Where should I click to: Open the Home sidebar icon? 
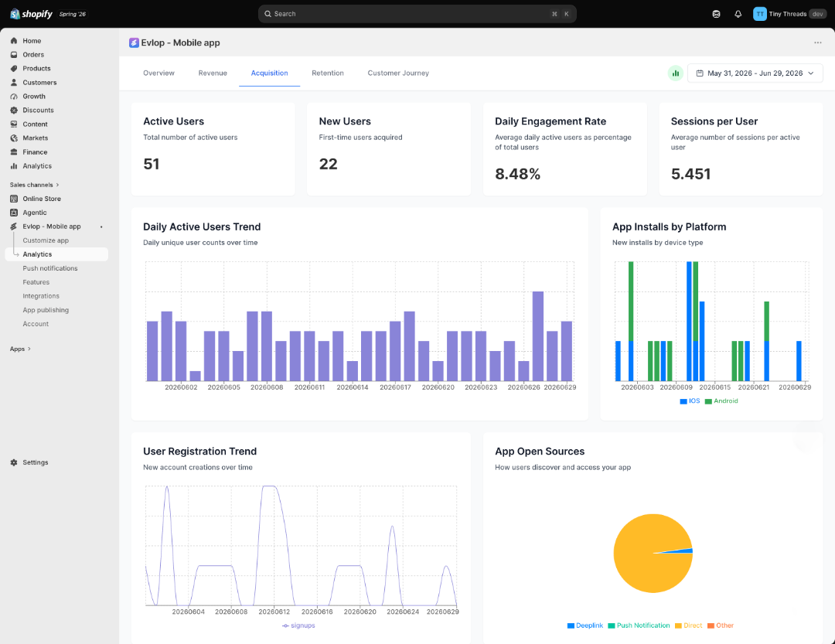point(14,40)
